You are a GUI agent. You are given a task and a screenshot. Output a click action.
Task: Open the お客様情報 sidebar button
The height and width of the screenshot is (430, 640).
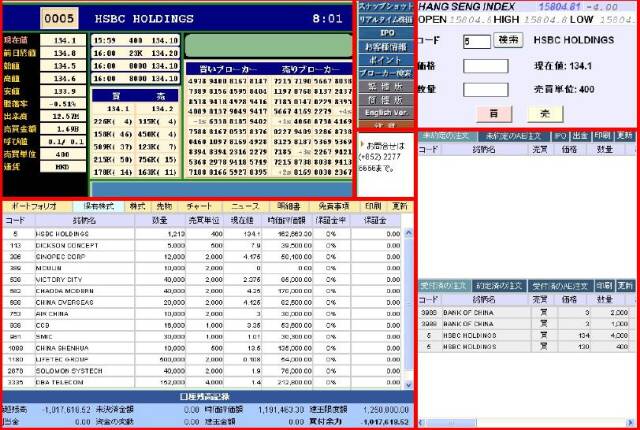(385, 47)
